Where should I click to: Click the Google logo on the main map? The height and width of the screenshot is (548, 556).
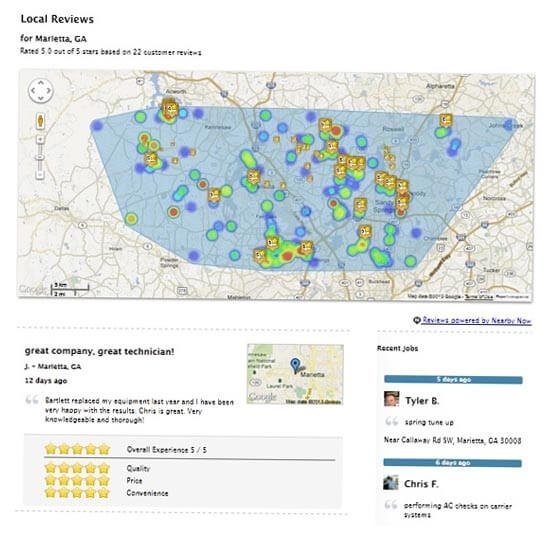(x=32, y=290)
